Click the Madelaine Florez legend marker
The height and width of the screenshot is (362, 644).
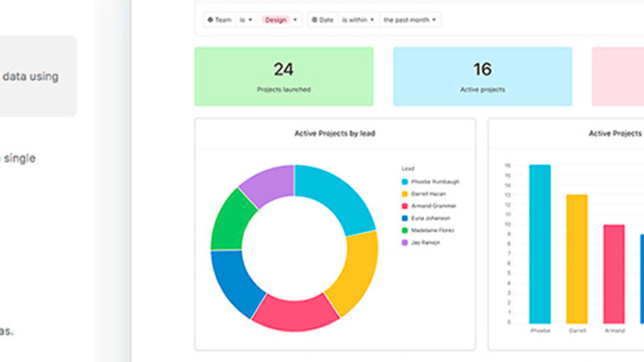coord(406,230)
